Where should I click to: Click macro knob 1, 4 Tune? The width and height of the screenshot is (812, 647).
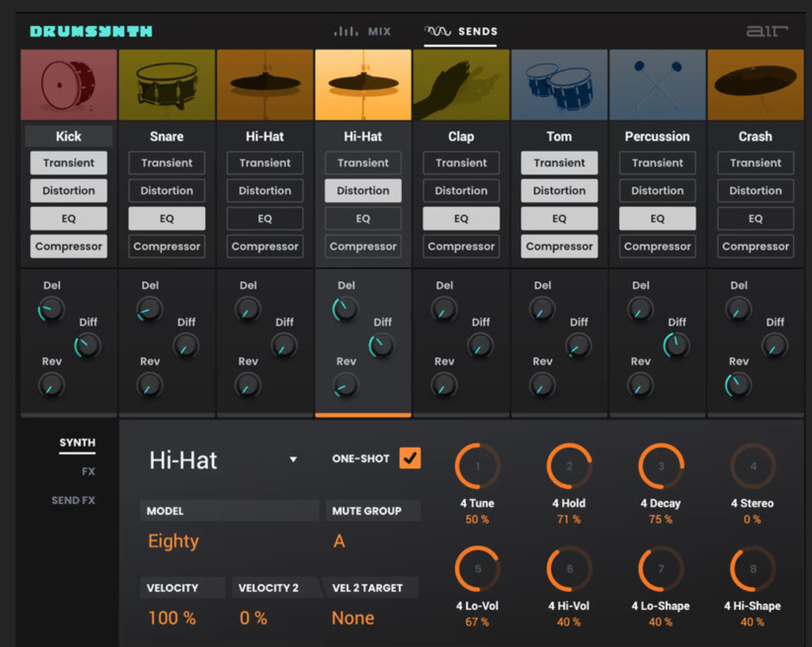click(x=477, y=466)
